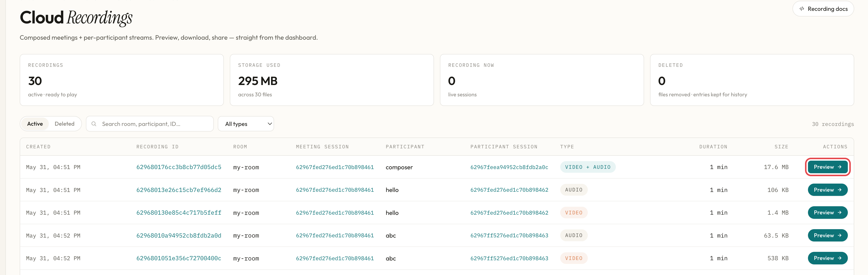Image resolution: width=868 pixels, height=275 pixels.
Task: Open composer's participant session 62967feea94952cb8fdb2a0c
Action: point(509,167)
